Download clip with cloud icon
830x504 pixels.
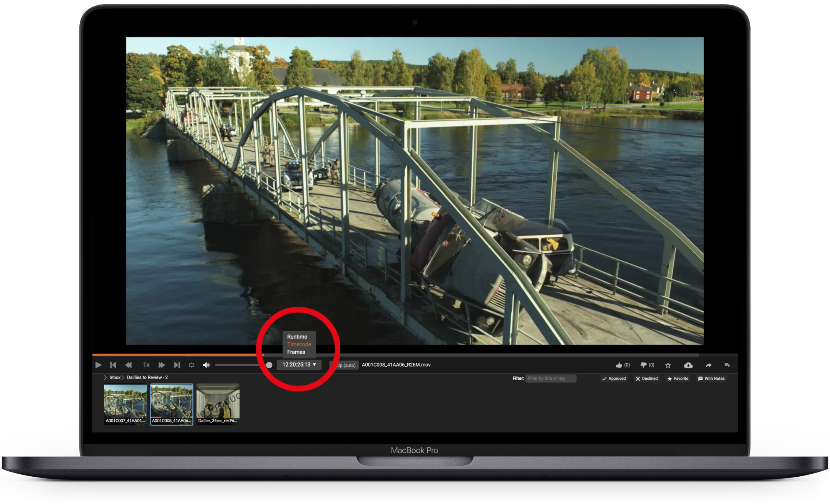pyautogui.click(x=688, y=365)
